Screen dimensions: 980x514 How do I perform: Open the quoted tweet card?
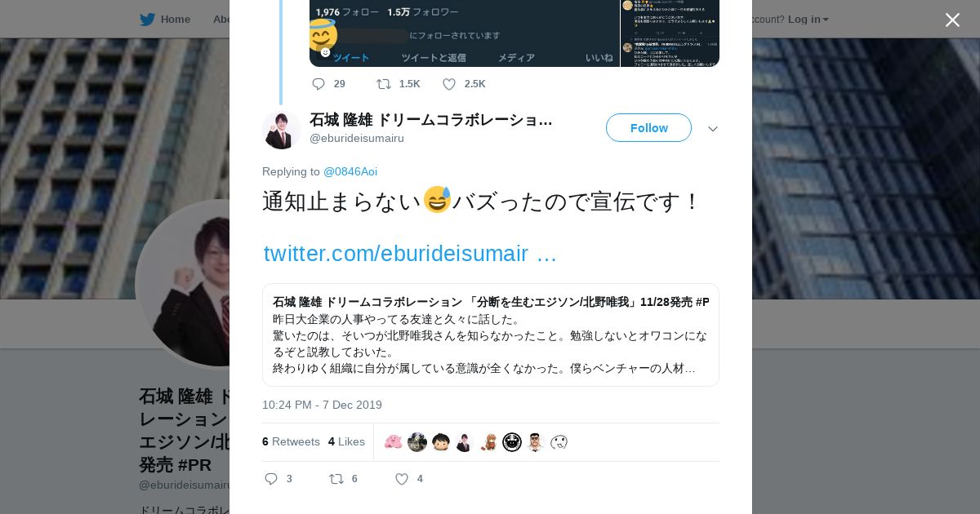tap(491, 335)
